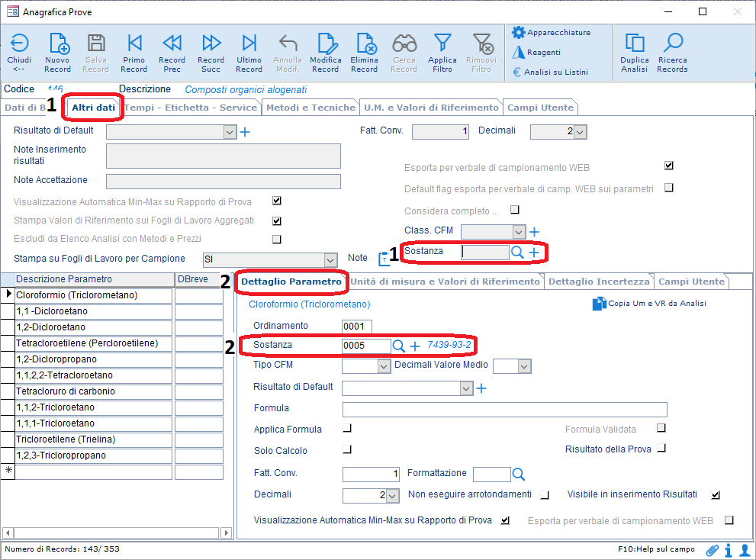Click Copia Um e VR da Analisi icon

600,304
